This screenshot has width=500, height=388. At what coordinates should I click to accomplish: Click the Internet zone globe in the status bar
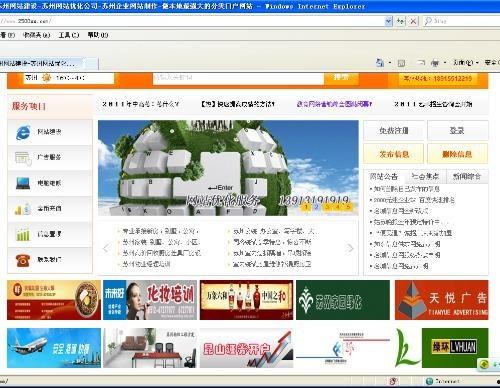tap(430, 381)
